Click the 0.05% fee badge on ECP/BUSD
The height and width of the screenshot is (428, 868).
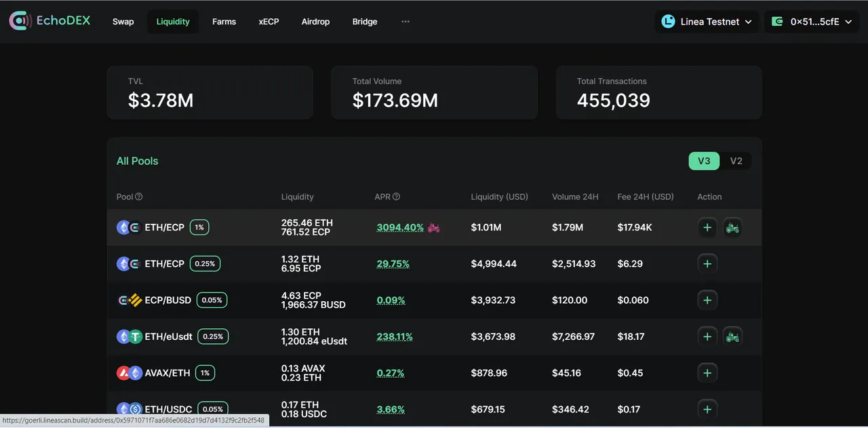(x=212, y=300)
